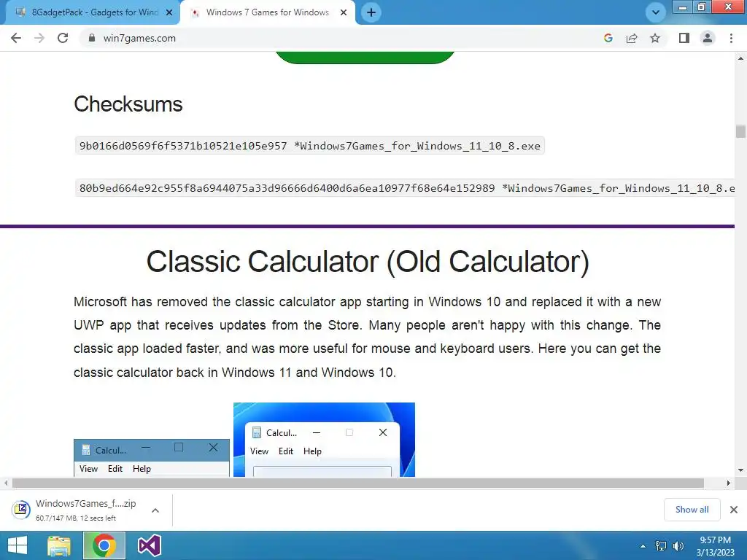Expand the download item options chevron
Image resolution: width=747 pixels, height=560 pixels.
(x=155, y=510)
